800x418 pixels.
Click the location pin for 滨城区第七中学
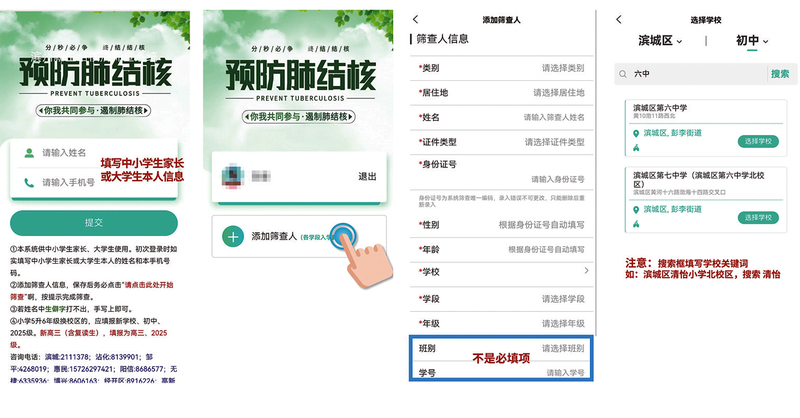(x=636, y=209)
